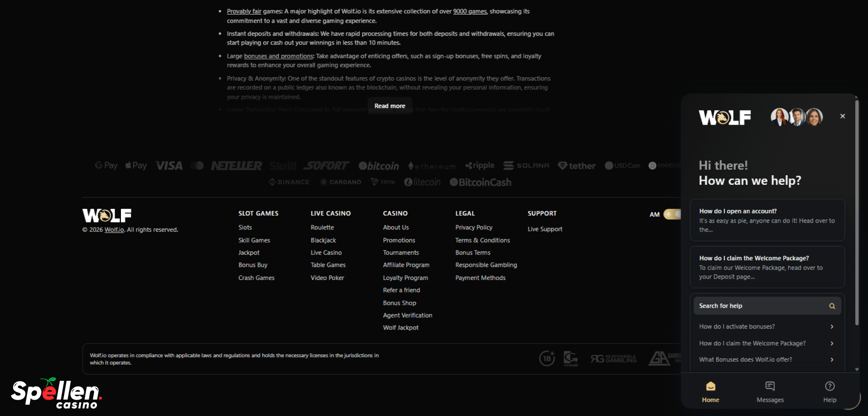This screenshot has height=416, width=868.
Task: Click the VISA payment logo
Action: coord(169,166)
